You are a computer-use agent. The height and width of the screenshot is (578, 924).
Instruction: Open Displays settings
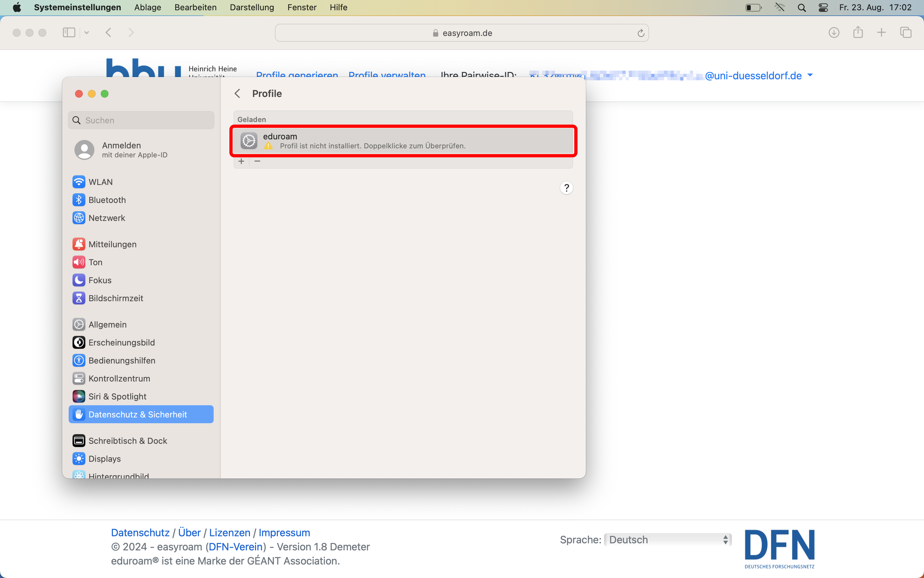141,459
